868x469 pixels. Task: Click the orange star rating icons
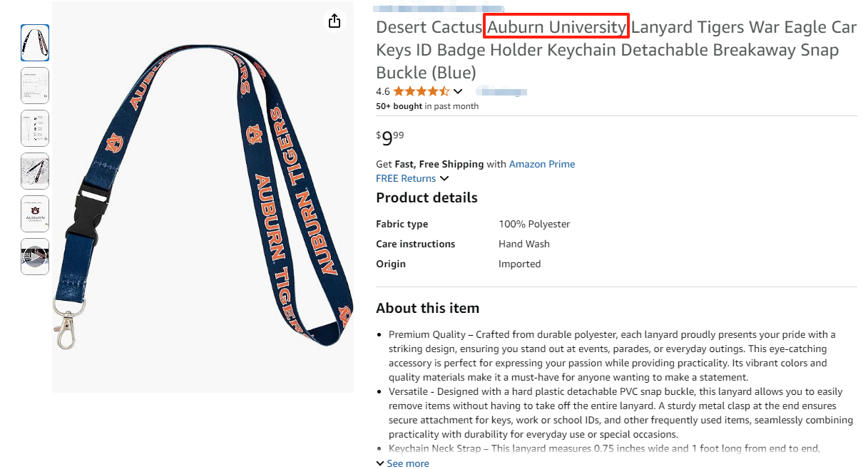pyautogui.click(x=421, y=91)
